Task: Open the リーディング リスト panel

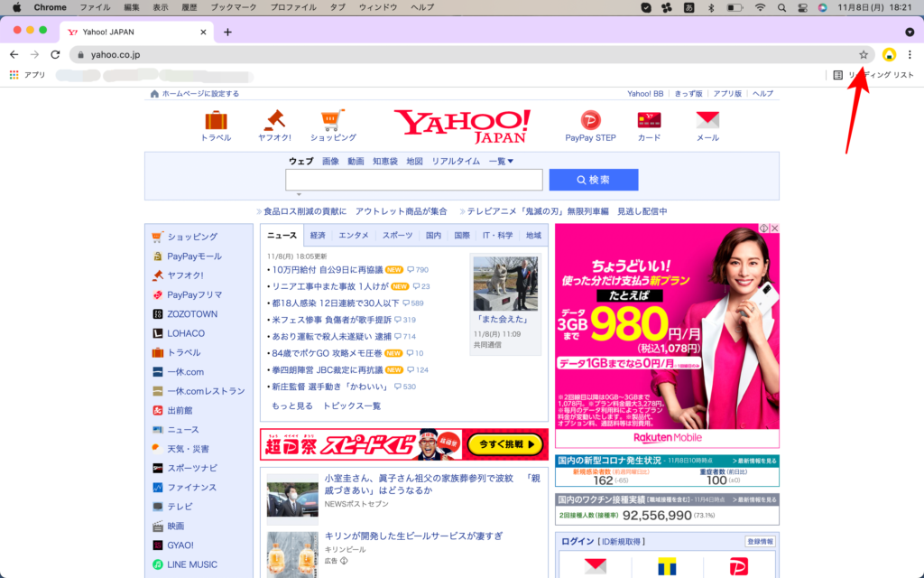Action: tap(873, 75)
